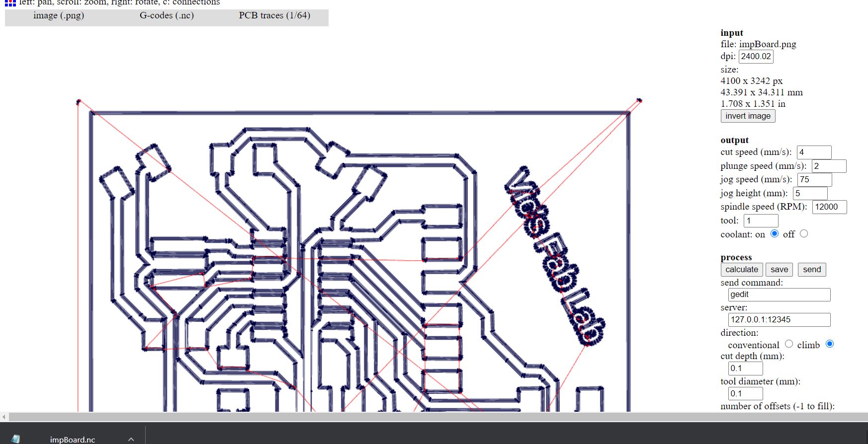
Task: Edit the tool diameter field
Action: (x=745, y=394)
